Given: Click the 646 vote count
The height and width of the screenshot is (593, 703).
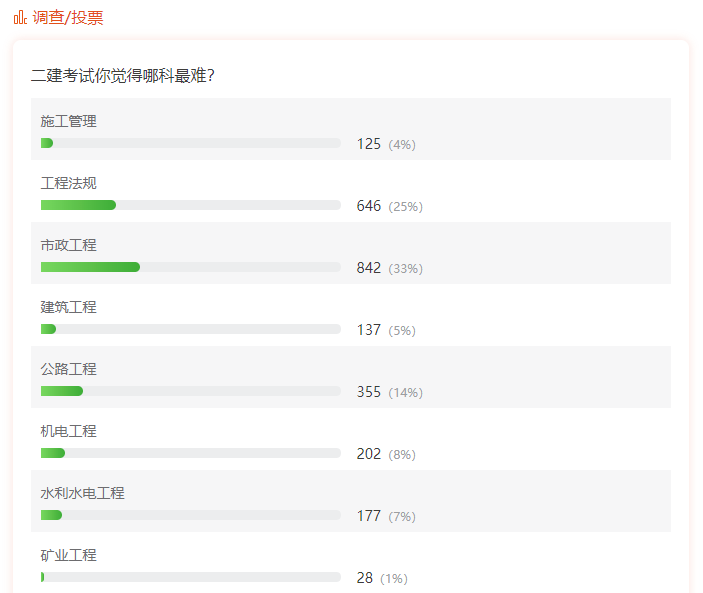Looking at the screenshot, I should click(369, 206).
